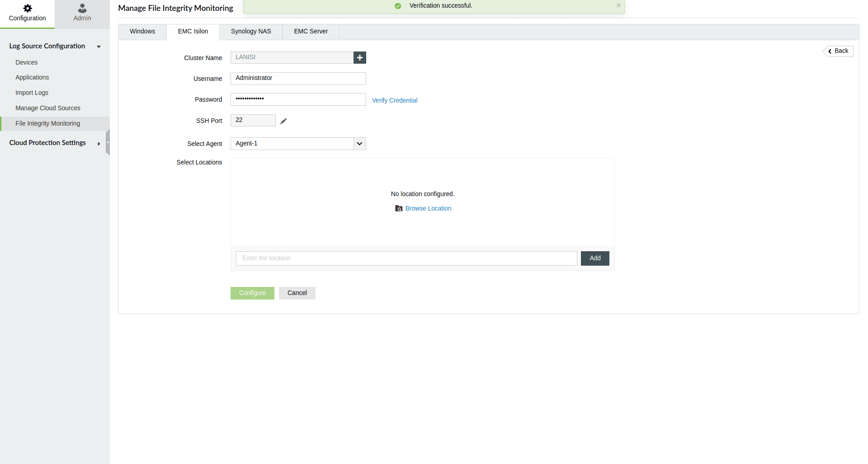Click the Enter the location input field
868x464 pixels.
(x=406, y=258)
